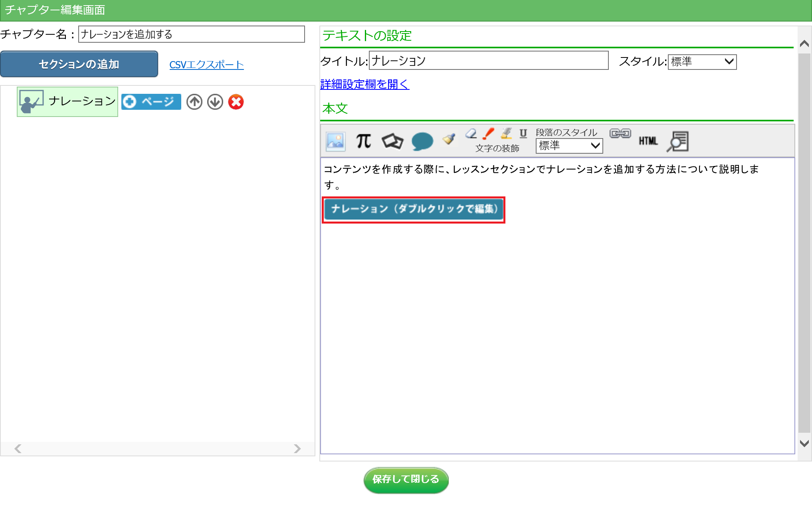Add a page with ページ button
The height and width of the screenshot is (511, 812).
click(151, 102)
